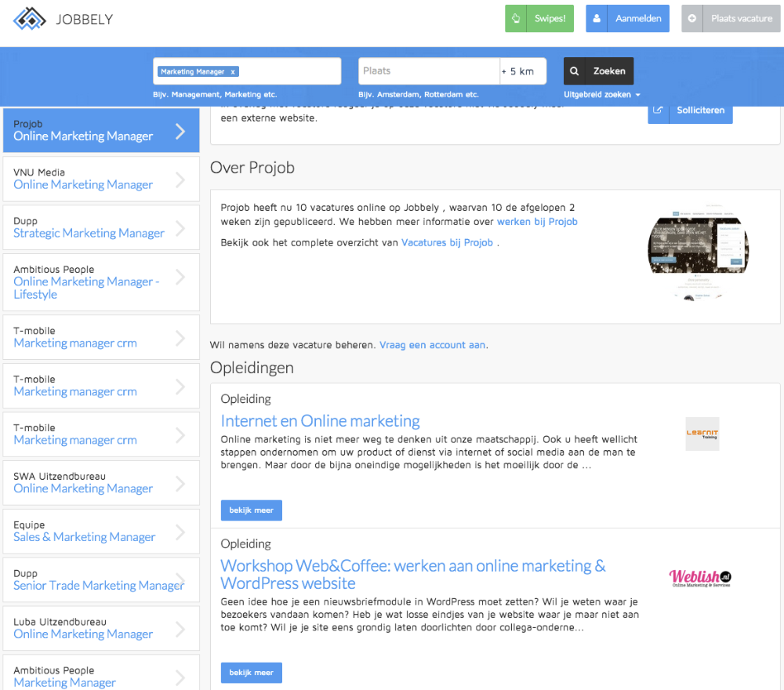Open 'werken bij Projob' link
Viewport: 784px width, 690px height.
click(x=537, y=221)
